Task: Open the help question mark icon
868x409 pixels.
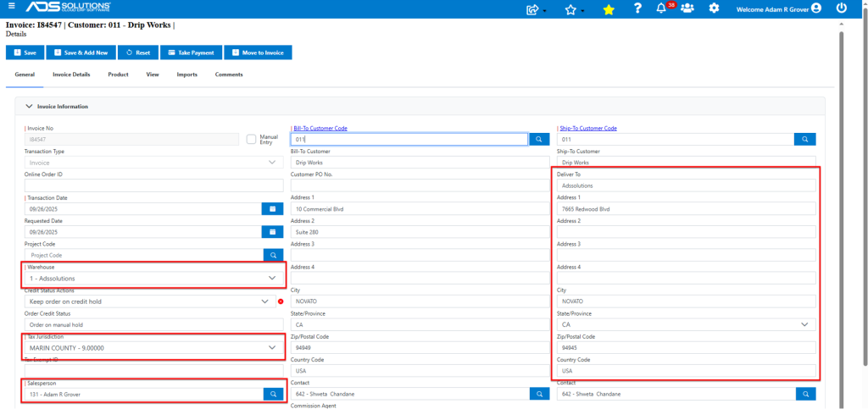Action: 637,8
